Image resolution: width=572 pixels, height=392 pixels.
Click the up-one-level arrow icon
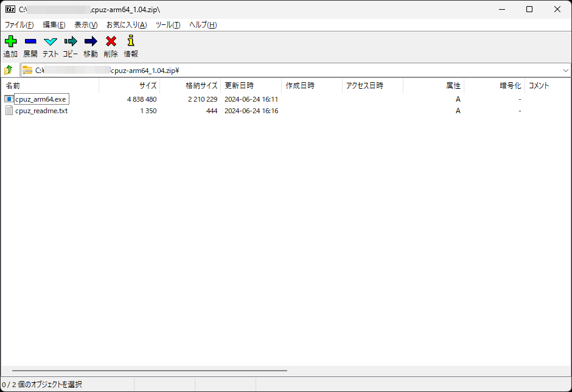pos(9,70)
